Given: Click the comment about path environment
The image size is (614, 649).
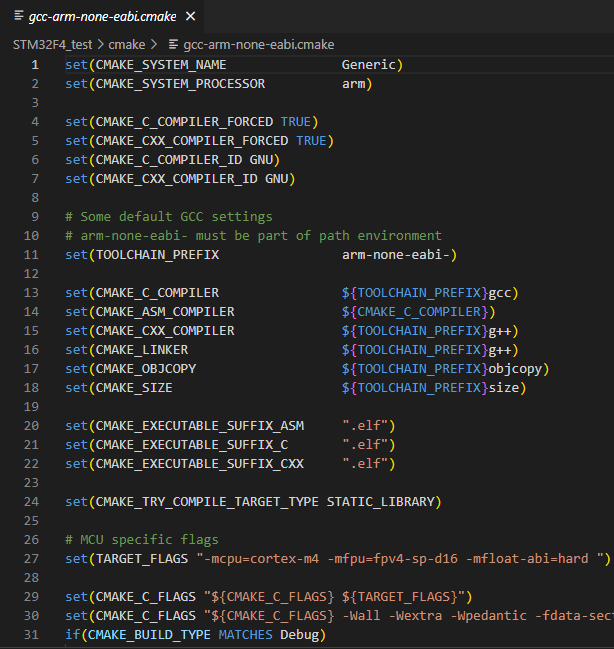Looking at the screenshot, I should (254, 236).
